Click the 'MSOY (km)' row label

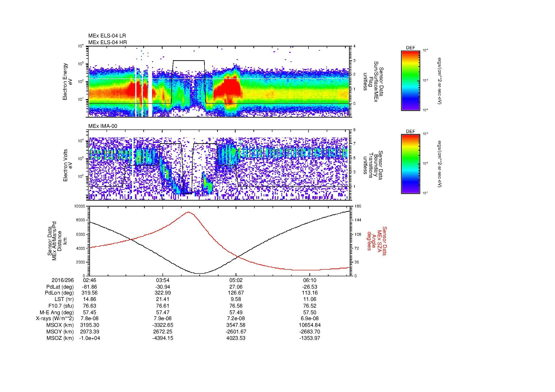click(60, 332)
